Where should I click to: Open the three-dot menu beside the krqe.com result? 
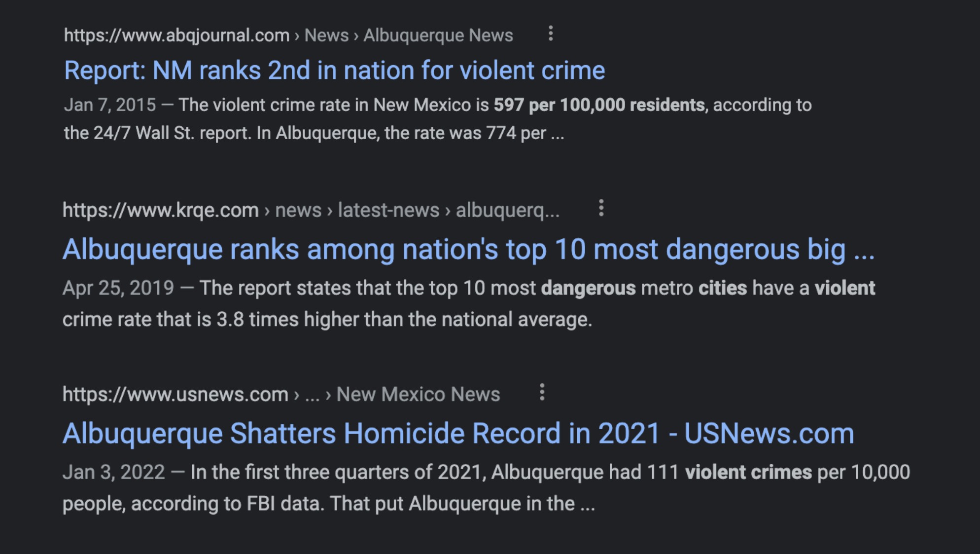[x=601, y=208]
